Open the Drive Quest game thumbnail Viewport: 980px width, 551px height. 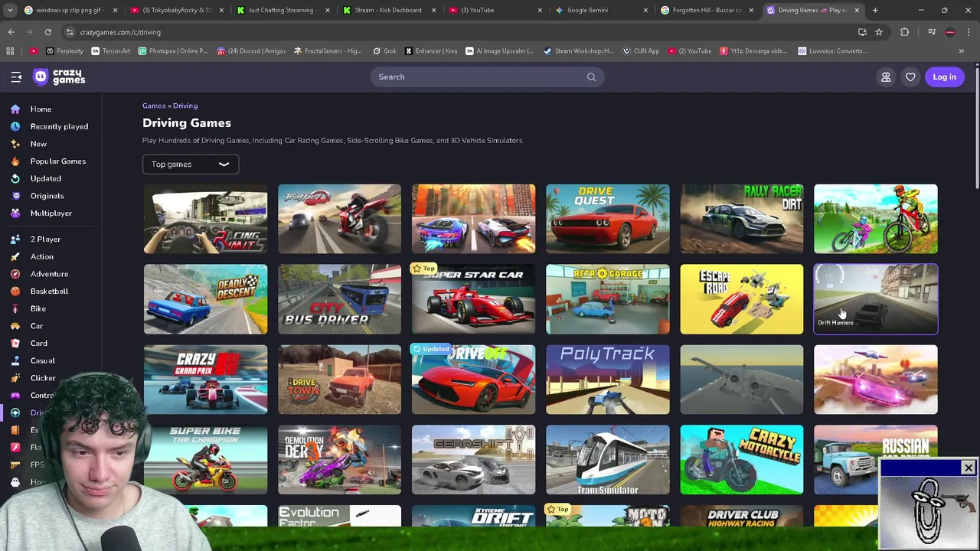coord(607,219)
